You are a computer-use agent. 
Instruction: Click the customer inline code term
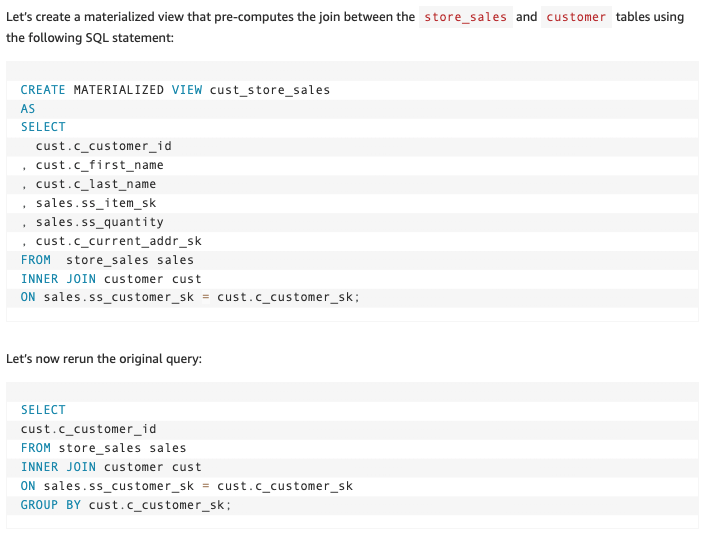click(576, 17)
